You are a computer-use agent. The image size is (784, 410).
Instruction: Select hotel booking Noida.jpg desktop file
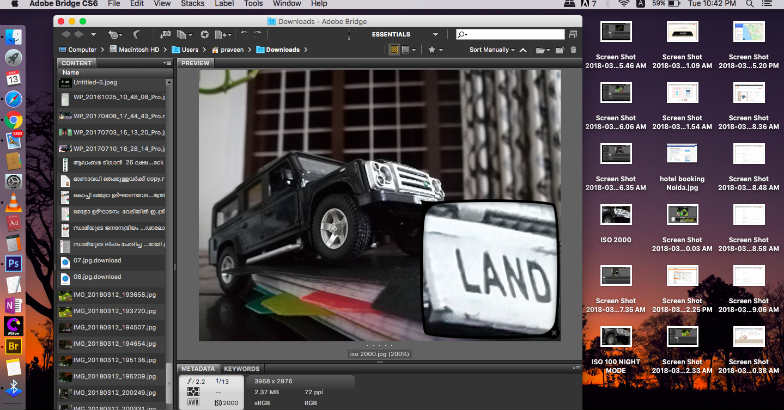682,164
